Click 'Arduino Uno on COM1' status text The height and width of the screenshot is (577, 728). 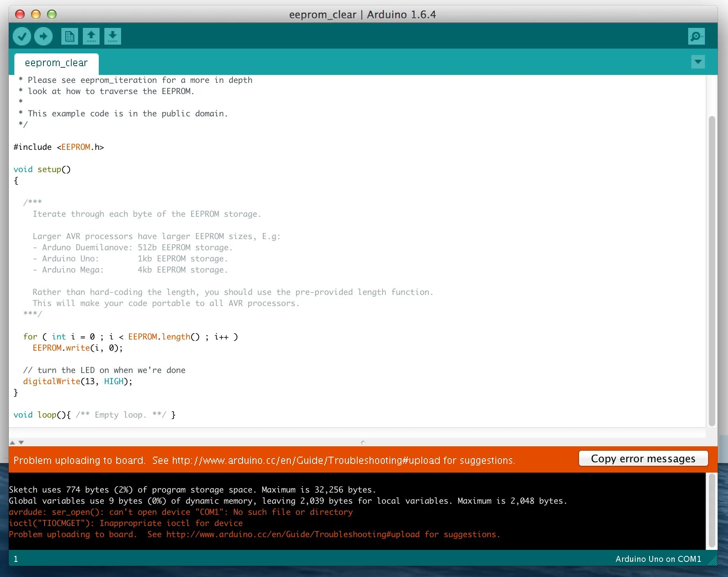click(658, 559)
